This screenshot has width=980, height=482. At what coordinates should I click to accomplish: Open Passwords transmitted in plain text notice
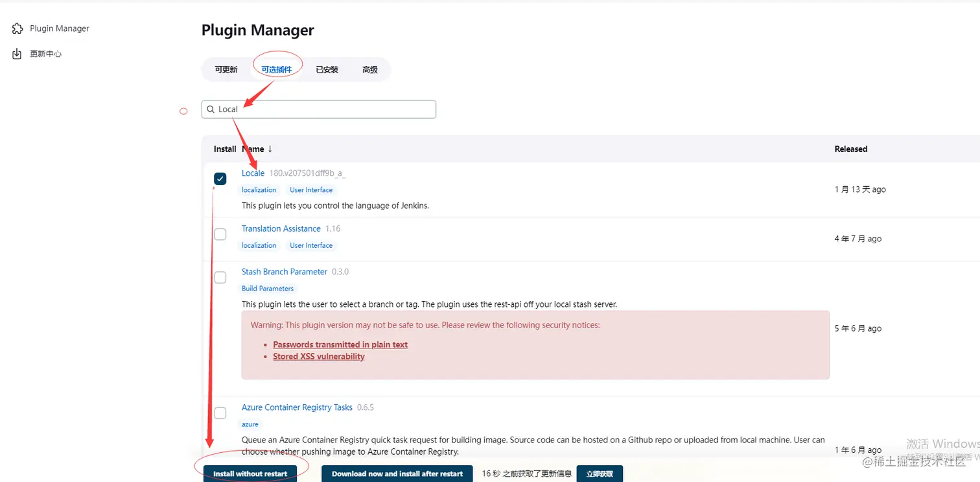[340, 344]
